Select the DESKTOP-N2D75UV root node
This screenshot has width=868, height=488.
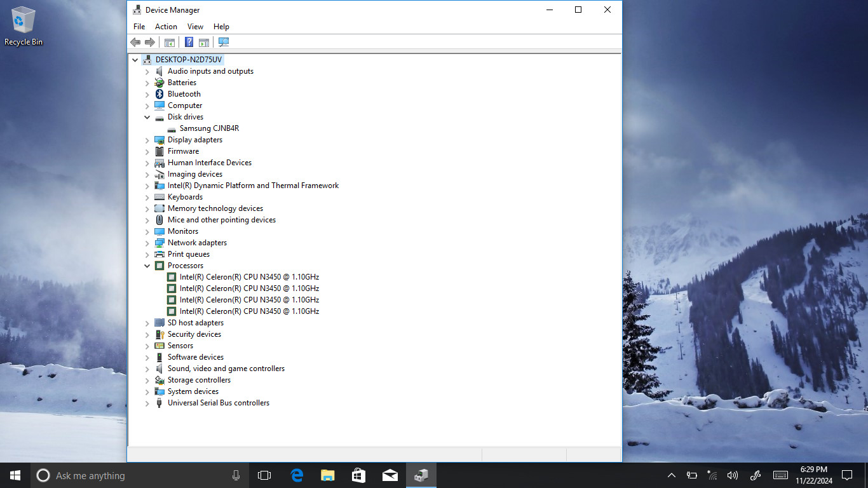[x=189, y=60]
